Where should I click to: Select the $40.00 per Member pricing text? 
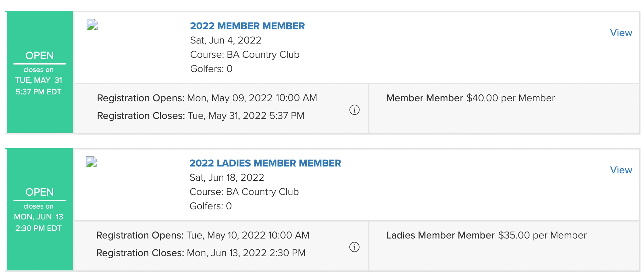click(x=510, y=98)
